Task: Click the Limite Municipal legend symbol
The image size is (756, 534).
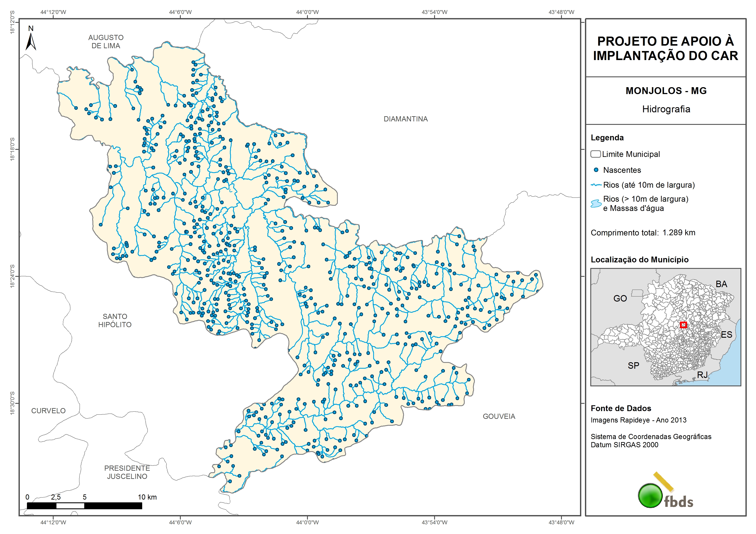Action: 595,154
